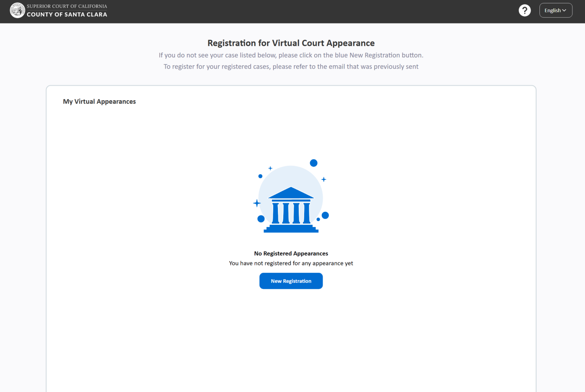Viewport: 585px width, 392px height.
Task: Click the courthouse's triangular roof
Action: (291, 193)
